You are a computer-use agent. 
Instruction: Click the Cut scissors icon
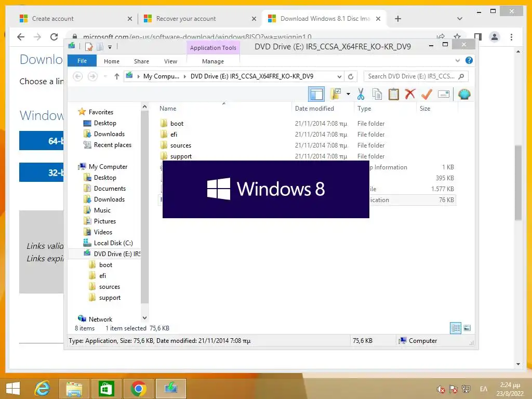pyautogui.click(x=361, y=94)
